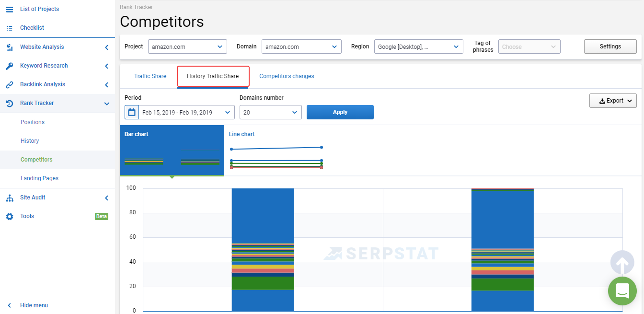Click the Keyword Research key icon

pyautogui.click(x=10, y=66)
